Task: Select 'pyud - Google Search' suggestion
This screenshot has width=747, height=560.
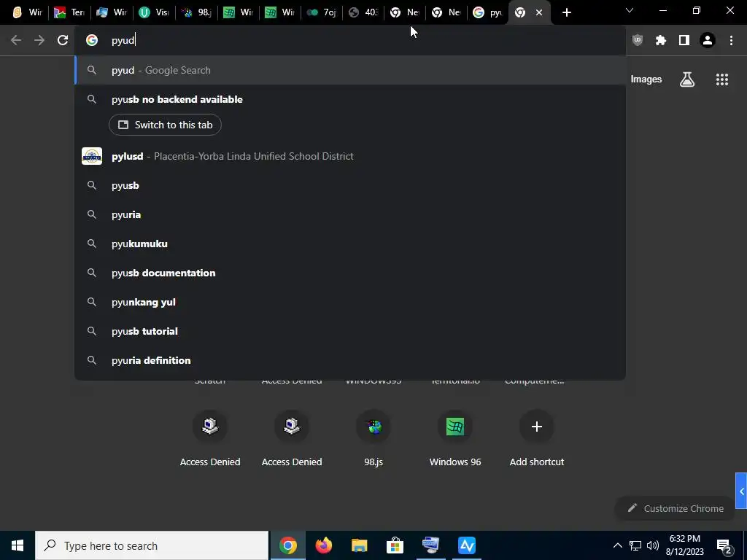Action: pos(350,70)
